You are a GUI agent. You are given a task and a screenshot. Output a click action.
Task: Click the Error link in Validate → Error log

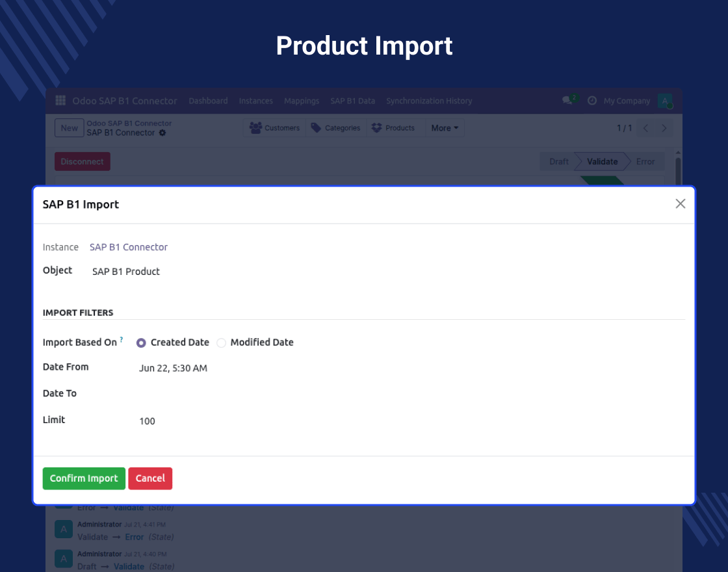coord(134,537)
